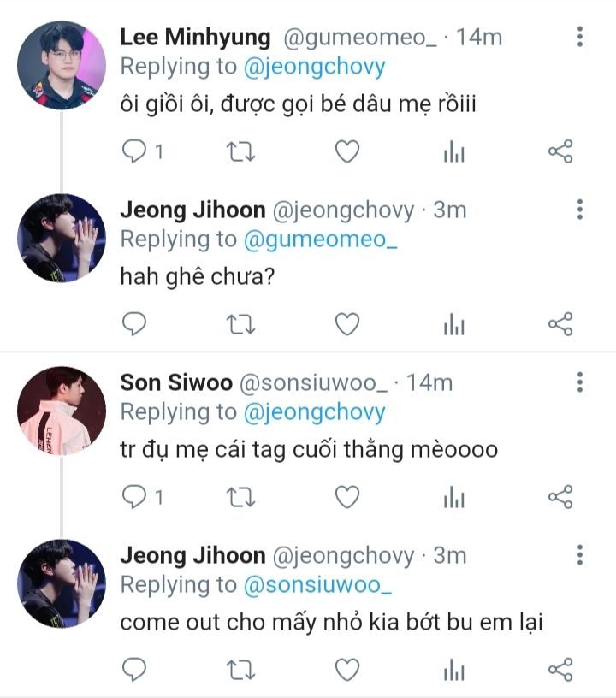
Task: Like the "hah ghê chưa?" tweet
Action: pos(346,324)
